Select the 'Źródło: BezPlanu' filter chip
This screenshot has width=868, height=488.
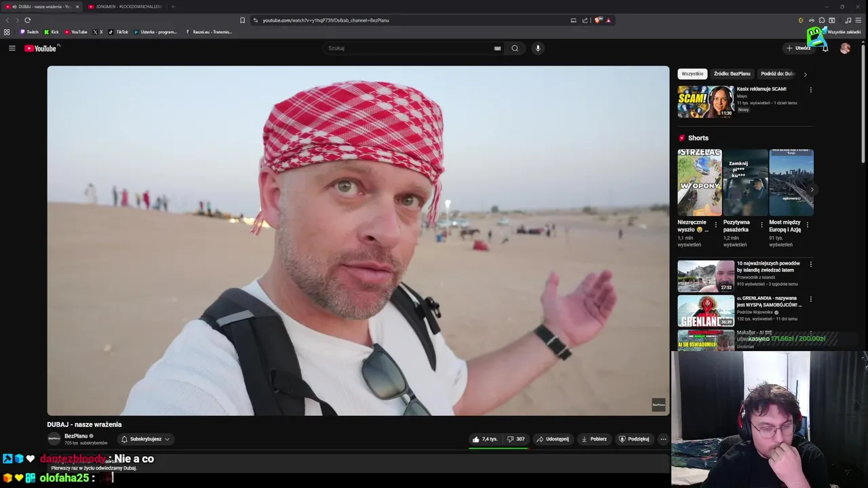[732, 74]
